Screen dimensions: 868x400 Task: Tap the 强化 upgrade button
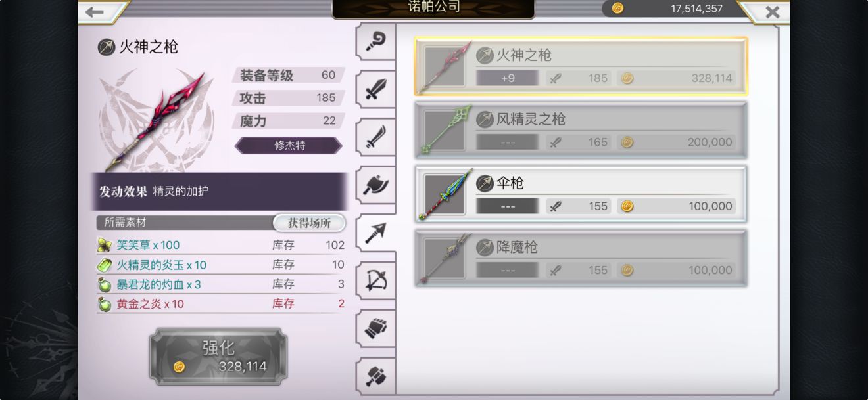click(218, 357)
